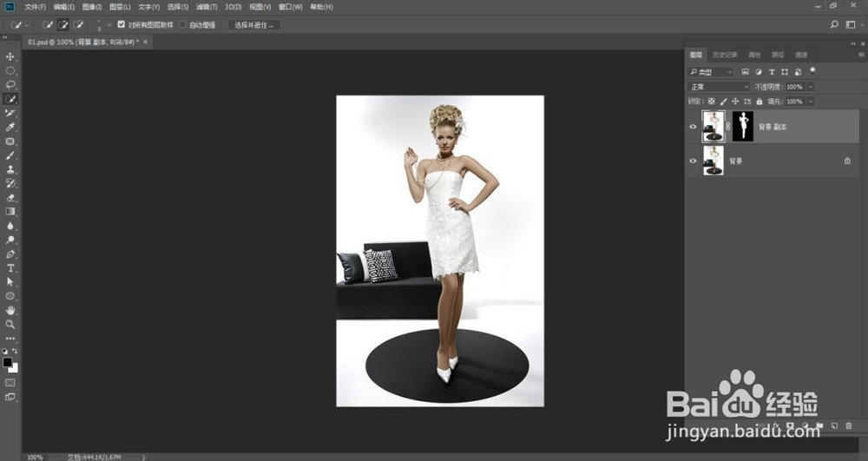This screenshot has width=868, height=461.
Task: Select the Quick Selection tool in toolbox
Action: coord(10,98)
